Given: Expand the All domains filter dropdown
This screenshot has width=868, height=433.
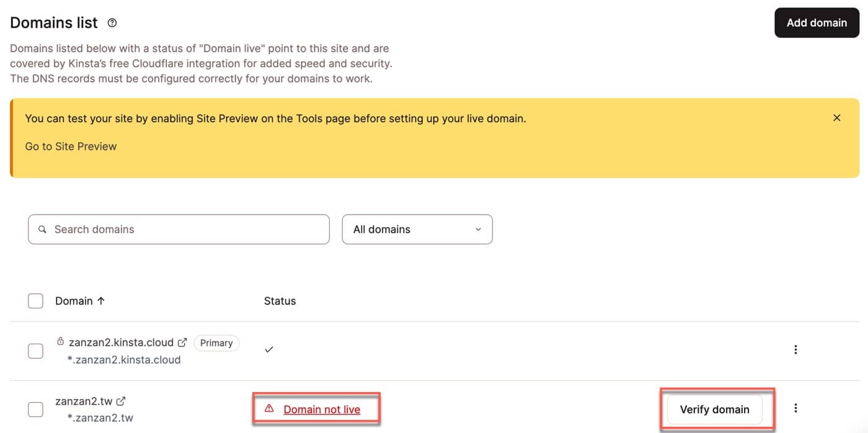Looking at the screenshot, I should click(x=417, y=230).
